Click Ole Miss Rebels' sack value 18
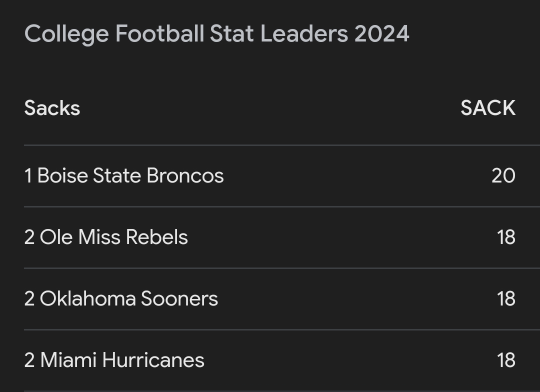 506,237
